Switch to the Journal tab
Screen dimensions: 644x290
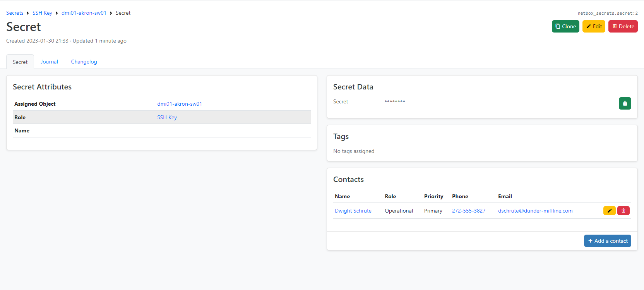click(x=49, y=62)
